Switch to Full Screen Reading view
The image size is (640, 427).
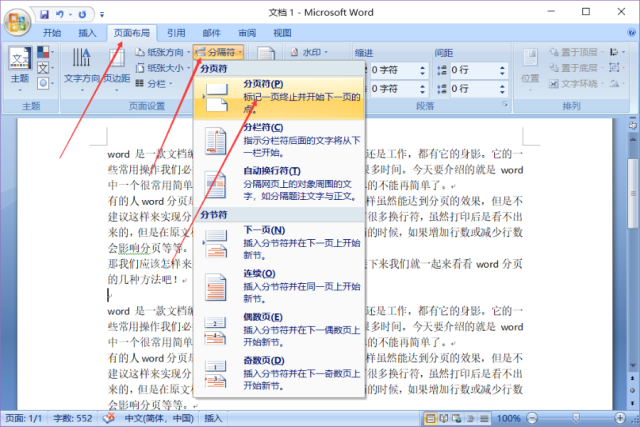[444, 419]
